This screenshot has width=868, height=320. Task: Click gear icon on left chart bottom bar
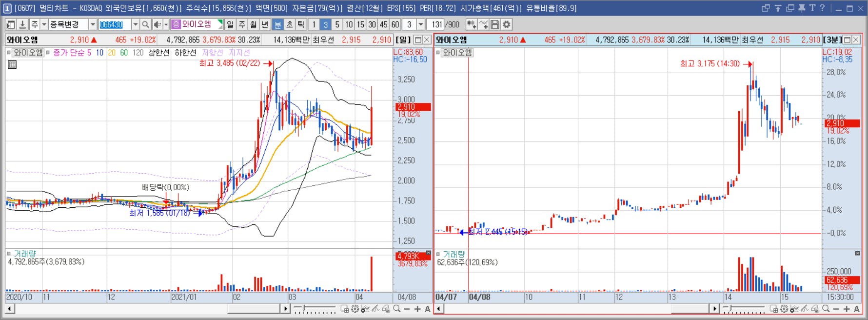click(x=355, y=309)
